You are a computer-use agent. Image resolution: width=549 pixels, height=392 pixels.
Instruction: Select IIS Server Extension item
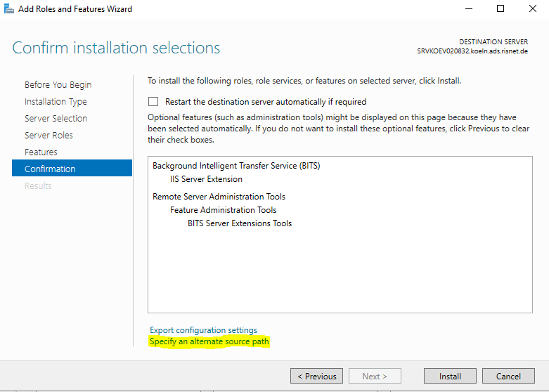(x=206, y=179)
